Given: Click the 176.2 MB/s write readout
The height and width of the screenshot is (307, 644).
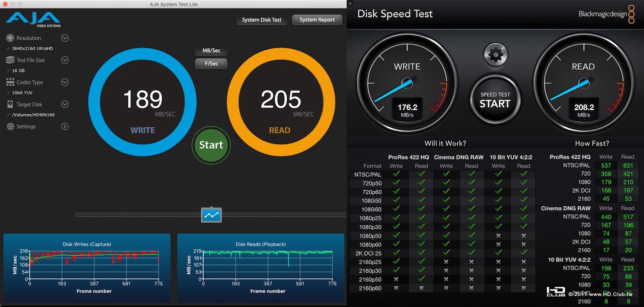Looking at the screenshot, I should click(408, 110).
